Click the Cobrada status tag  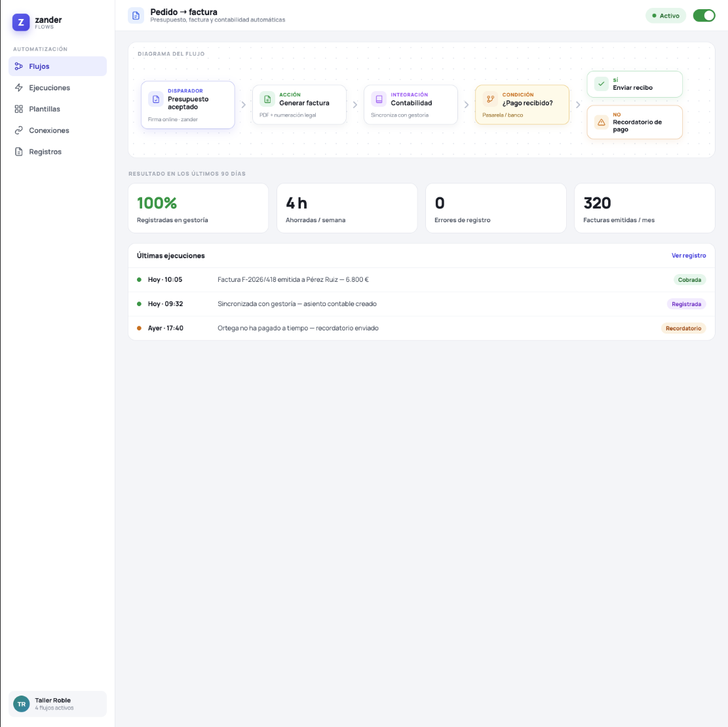pyautogui.click(x=689, y=280)
